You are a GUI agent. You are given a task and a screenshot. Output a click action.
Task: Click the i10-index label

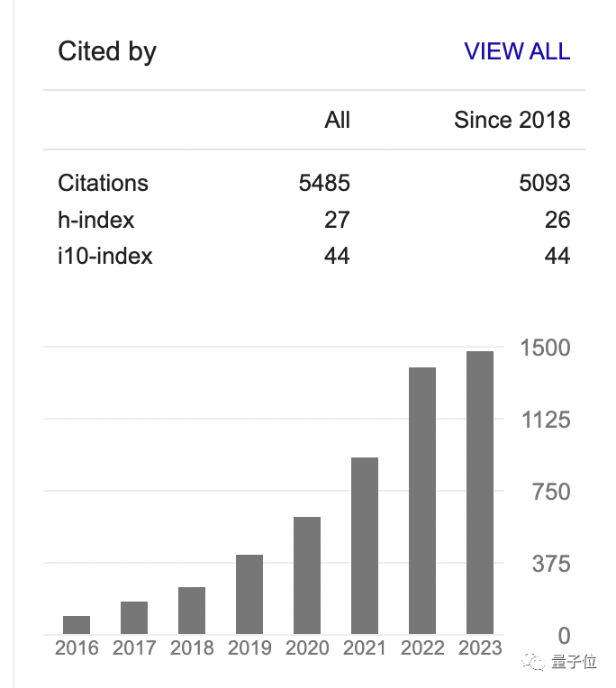105,257
